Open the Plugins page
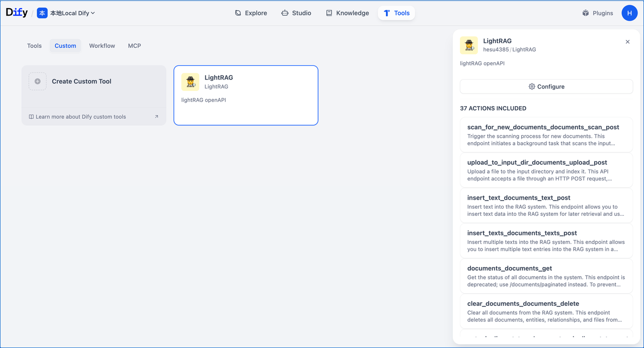The width and height of the screenshot is (644, 348). click(597, 13)
